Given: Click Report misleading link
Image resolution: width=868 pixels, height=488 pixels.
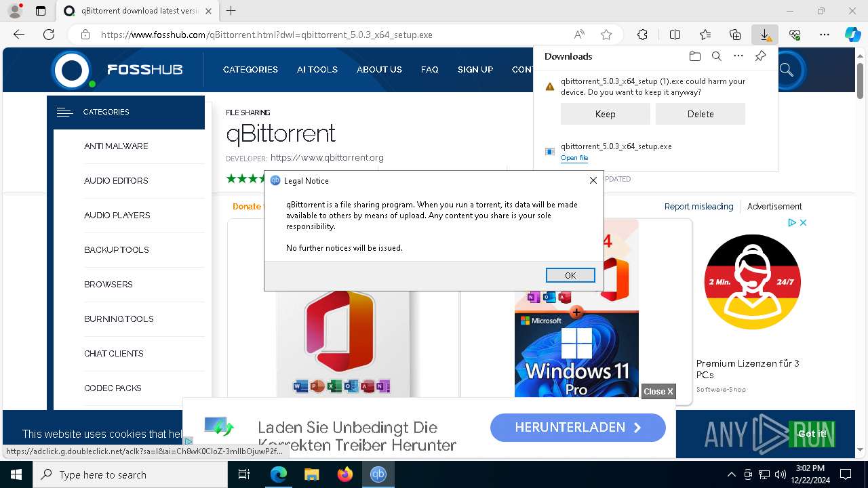Looking at the screenshot, I should pyautogui.click(x=698, y=207).
